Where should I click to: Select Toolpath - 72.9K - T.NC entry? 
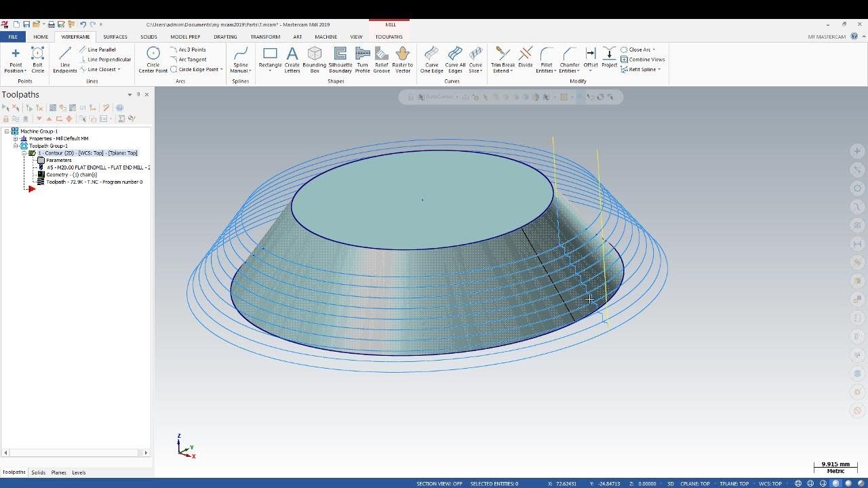[x=90, y=182]
